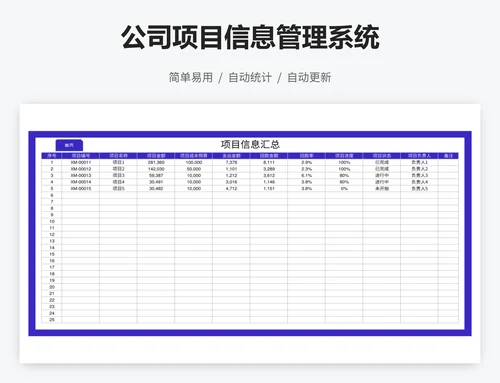500x383 pixels.
Task: Select expense cell 4,712
Action: coord(231,189)
